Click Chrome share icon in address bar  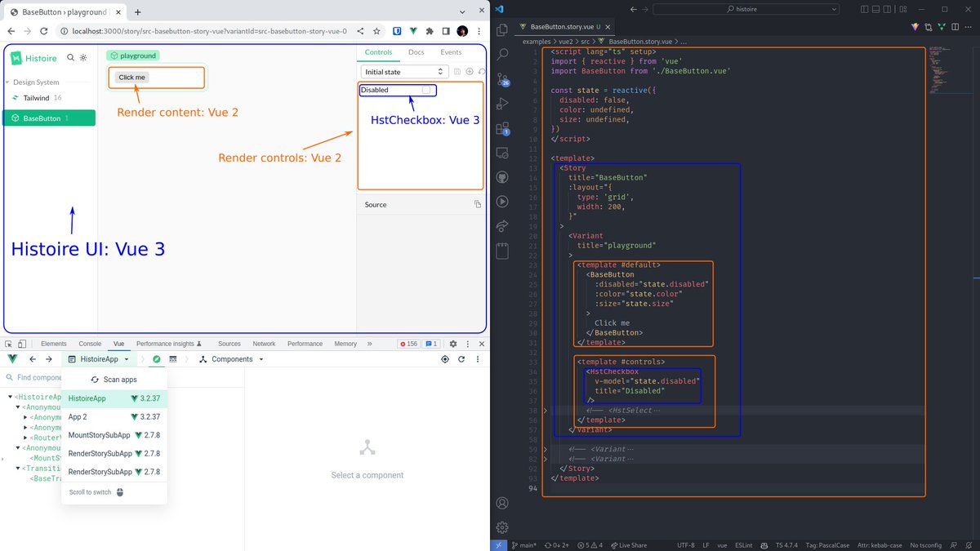[x=361, y=31]
